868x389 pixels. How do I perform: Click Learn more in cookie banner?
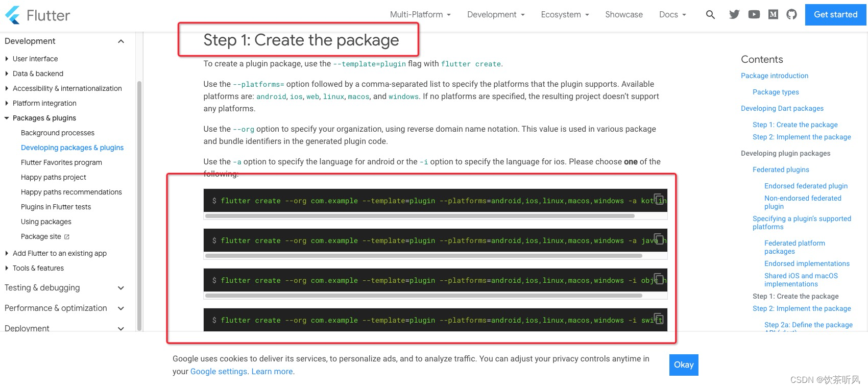[x=272, y=372]
